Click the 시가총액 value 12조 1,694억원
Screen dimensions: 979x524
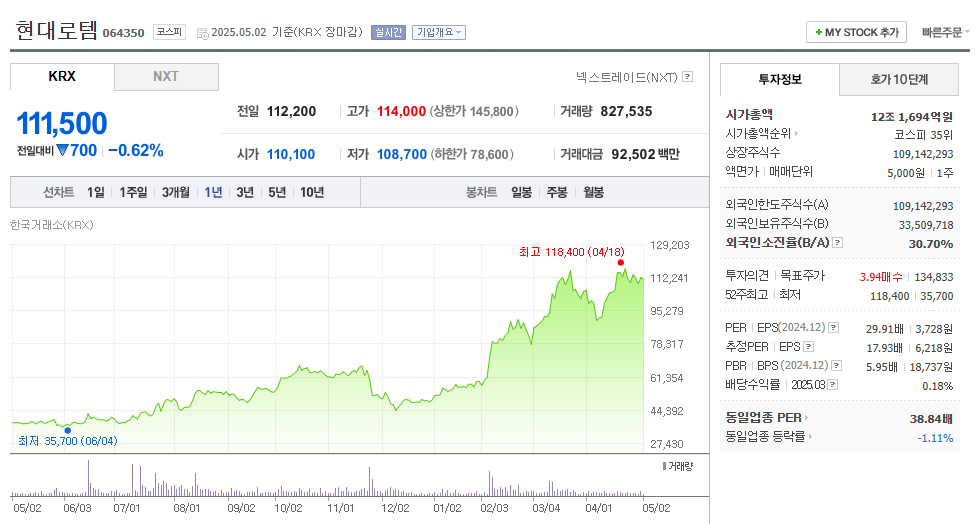click(x=912, y=117)
